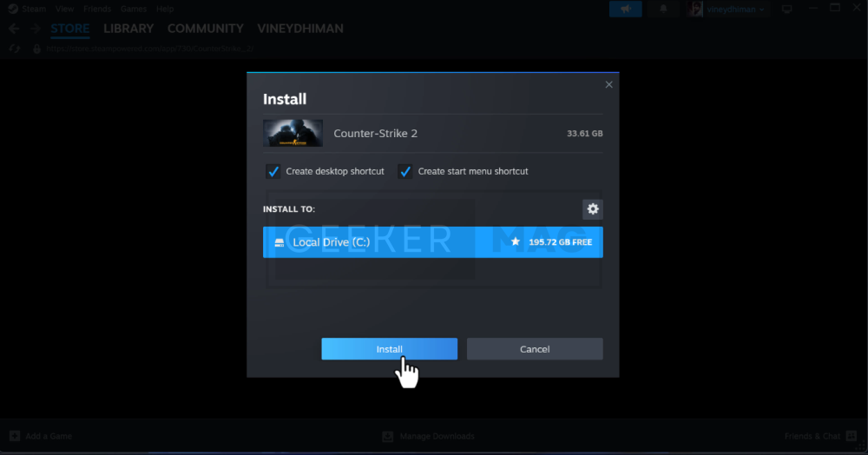Click the Install button
The width and height of the screenshot is (868, 455).
tap(389, 349)
